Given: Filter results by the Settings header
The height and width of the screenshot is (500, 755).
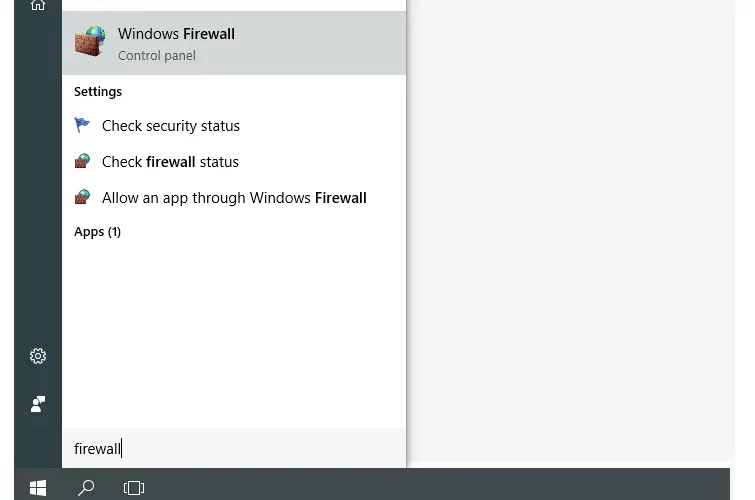Looking at the screenshot, I should pyautogui.click(x=98, y=92).
